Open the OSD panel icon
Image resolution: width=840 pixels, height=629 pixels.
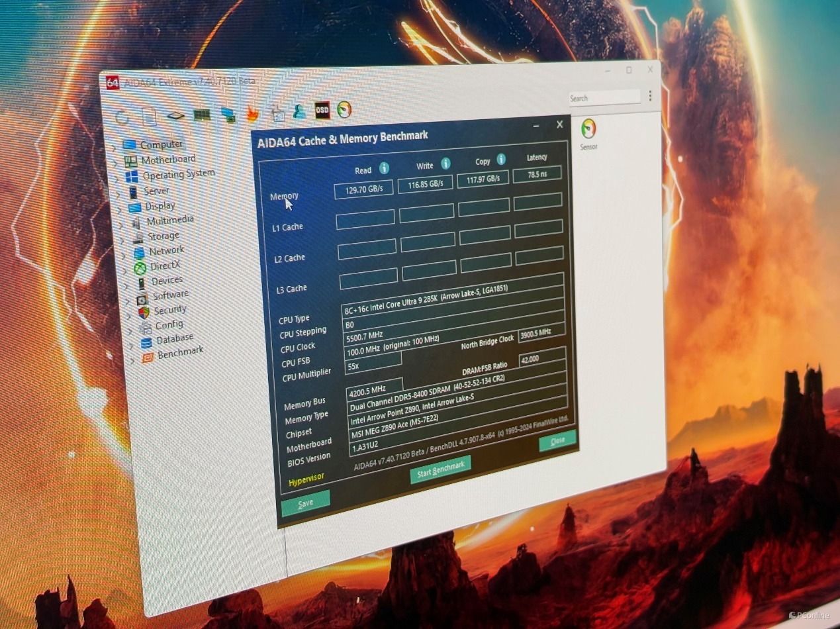[x=322, y=111]
